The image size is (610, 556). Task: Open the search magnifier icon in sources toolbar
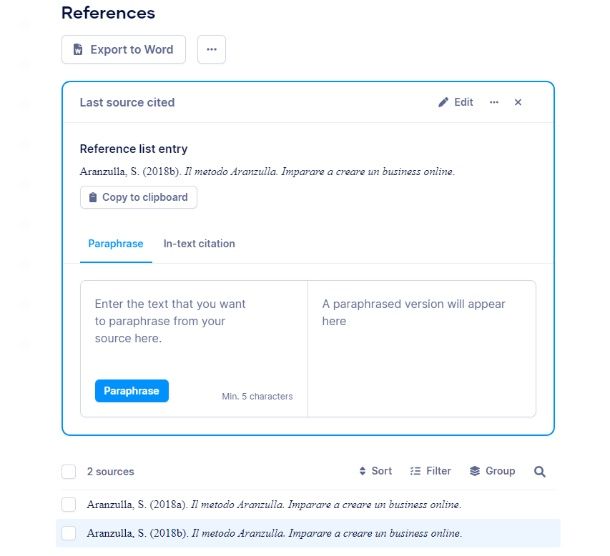click(x=539, y=471)
